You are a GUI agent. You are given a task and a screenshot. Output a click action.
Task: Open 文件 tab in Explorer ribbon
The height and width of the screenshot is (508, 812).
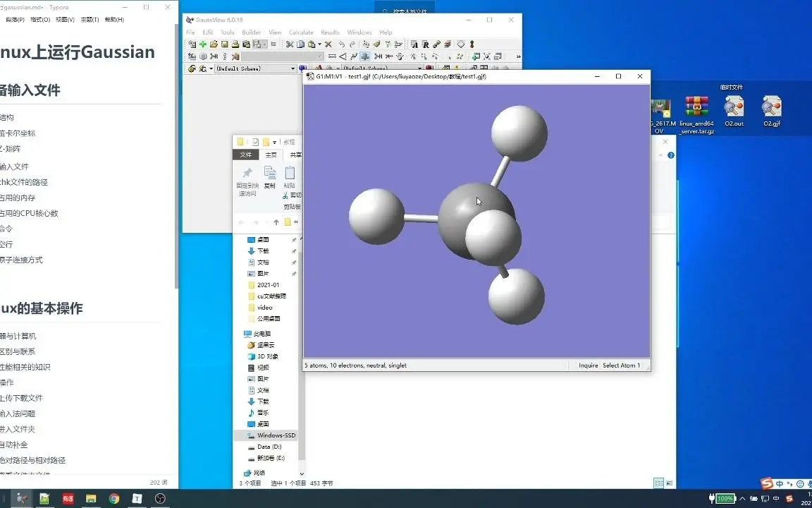click(246, 155)
